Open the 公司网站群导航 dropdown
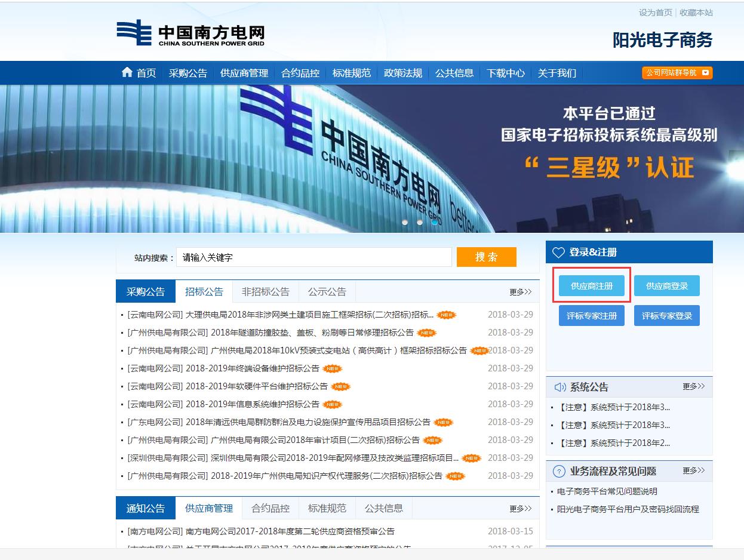 point(677,73)
